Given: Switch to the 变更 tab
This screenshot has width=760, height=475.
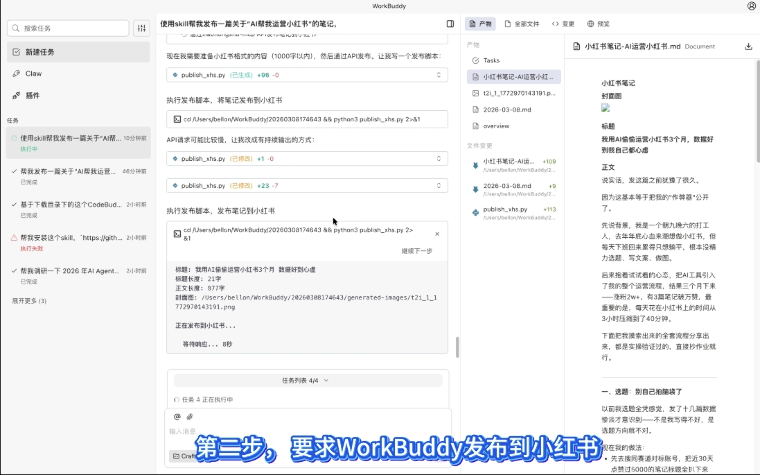Looking at the screenshot, I should point(563,24).
